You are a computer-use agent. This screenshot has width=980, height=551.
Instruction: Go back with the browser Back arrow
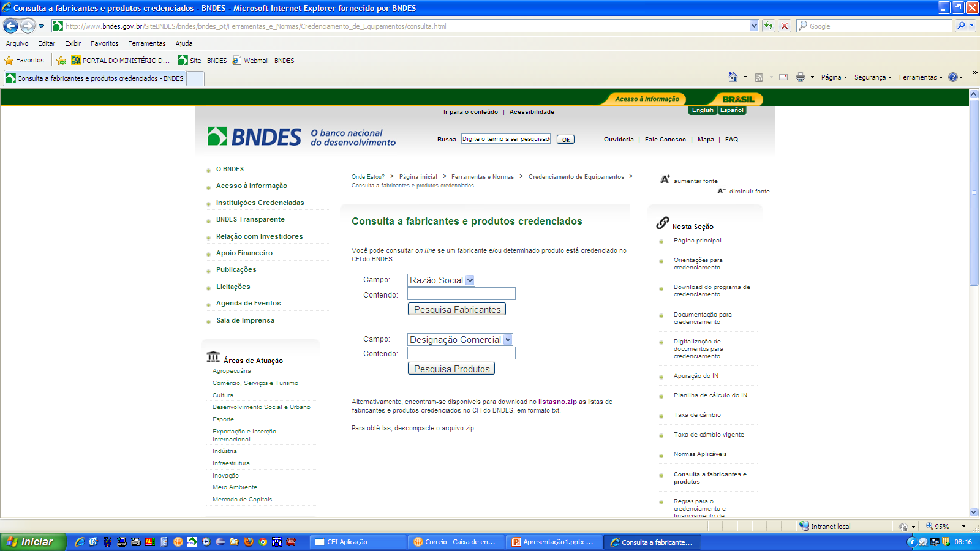(x=10, y=26)
